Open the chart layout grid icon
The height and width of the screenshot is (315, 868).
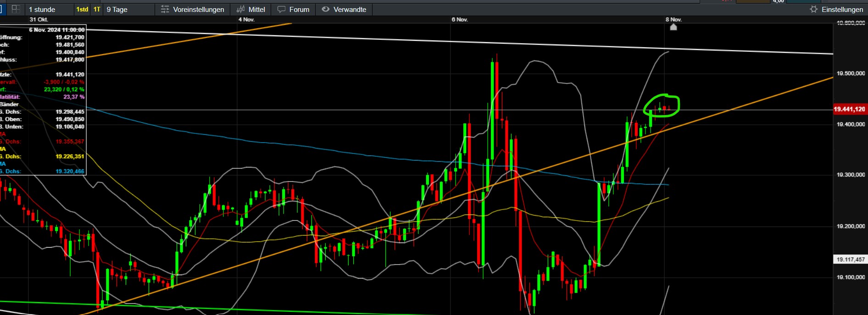click(x=16, y=9)
